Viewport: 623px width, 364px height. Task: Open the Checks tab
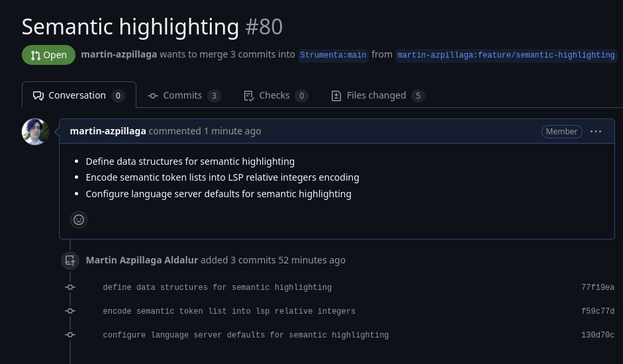coord(275,95)
